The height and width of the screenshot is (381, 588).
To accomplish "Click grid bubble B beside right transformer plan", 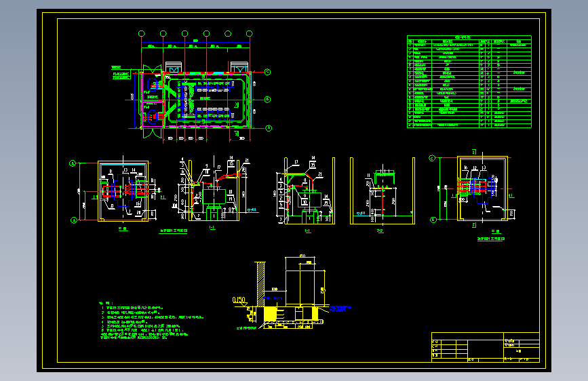I will pyautogui.click(x=433, y=220).
